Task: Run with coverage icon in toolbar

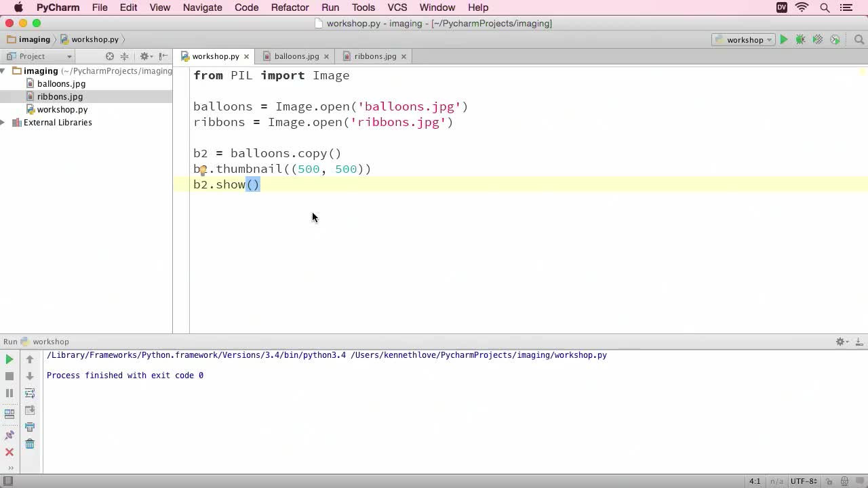Action: pyautogui.click(x=816, y=39)
